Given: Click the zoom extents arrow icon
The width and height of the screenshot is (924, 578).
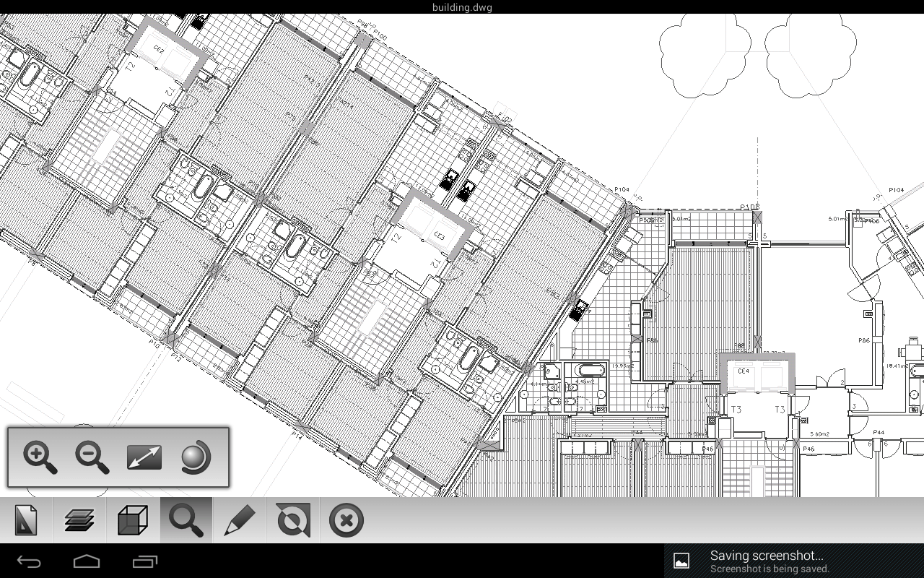Looking at the screenshot, I should 143,457.
